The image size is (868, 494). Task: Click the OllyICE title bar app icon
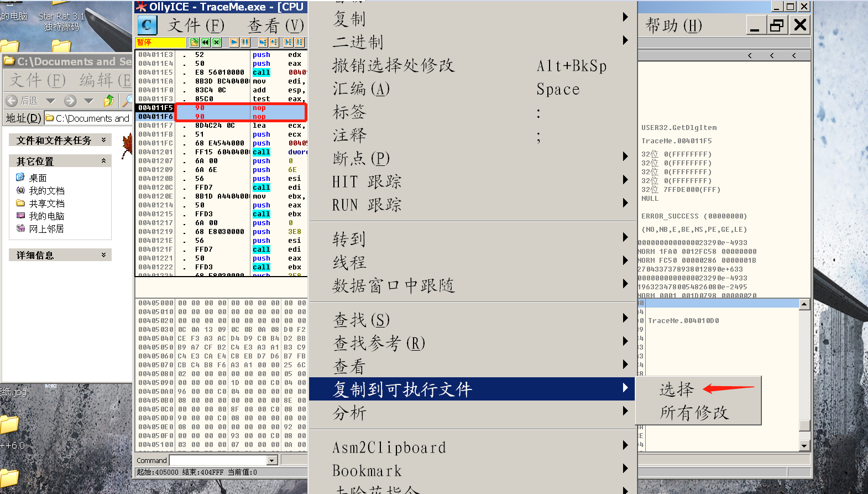click(142, 7)
